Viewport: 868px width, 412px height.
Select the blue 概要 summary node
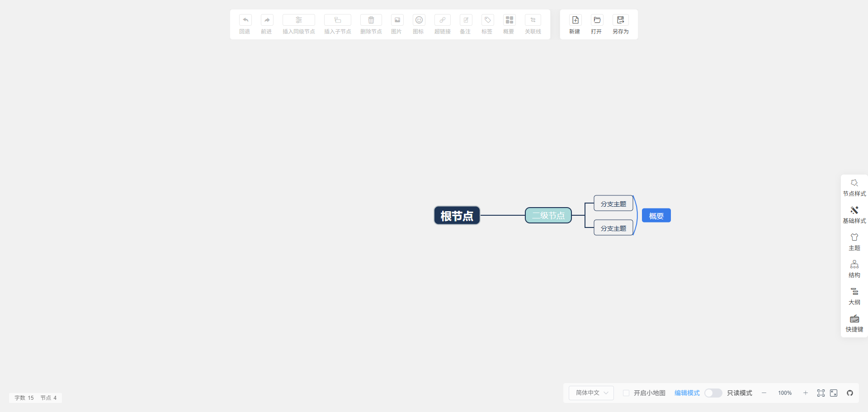656,216
